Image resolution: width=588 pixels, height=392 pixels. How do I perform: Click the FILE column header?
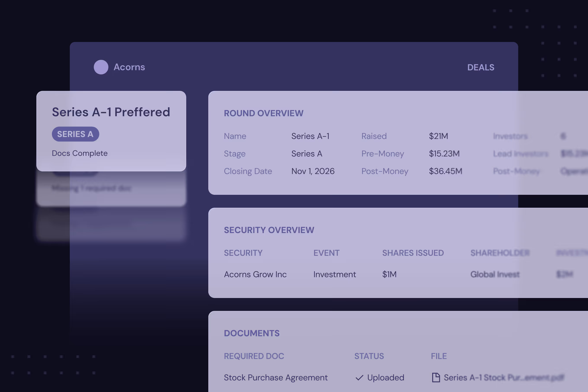pos(439,356)
